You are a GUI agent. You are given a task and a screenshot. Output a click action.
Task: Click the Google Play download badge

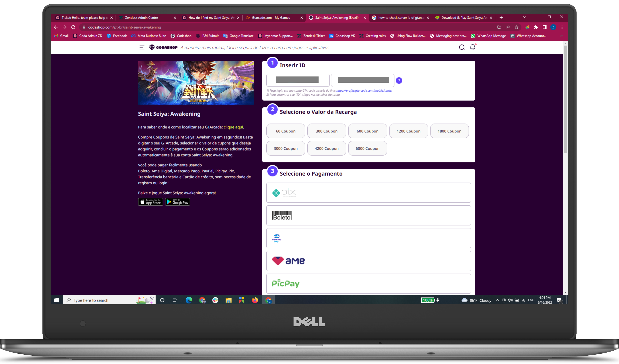(177, 202)
